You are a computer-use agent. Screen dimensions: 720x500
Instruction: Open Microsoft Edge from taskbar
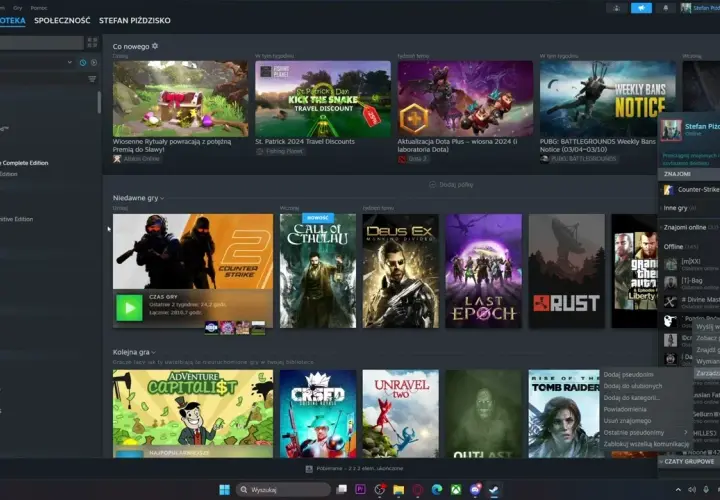coord(437,489)
